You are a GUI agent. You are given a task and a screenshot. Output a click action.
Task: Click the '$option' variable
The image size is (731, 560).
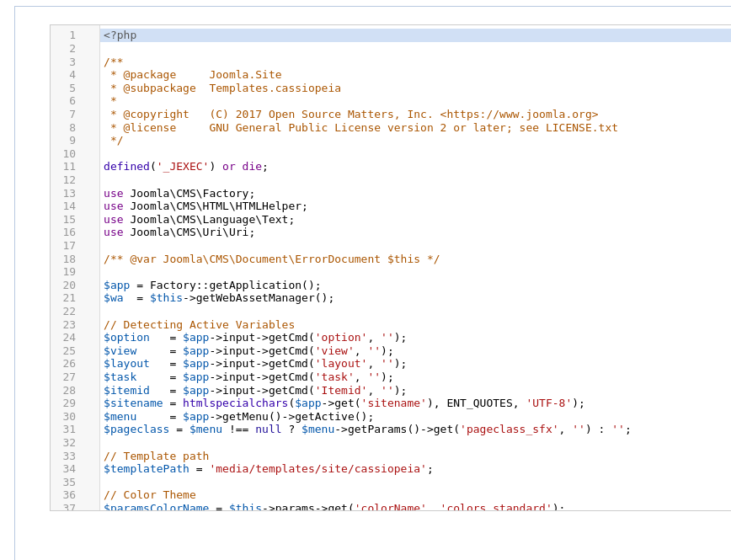126,338
